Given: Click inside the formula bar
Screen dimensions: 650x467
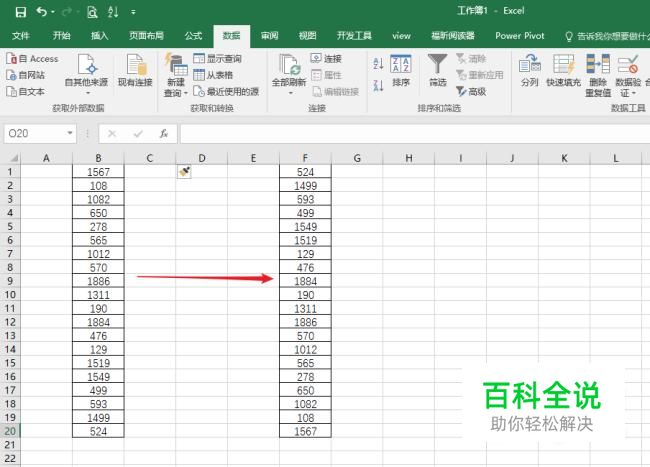Looking at the screenshot, I should (415, 133).
